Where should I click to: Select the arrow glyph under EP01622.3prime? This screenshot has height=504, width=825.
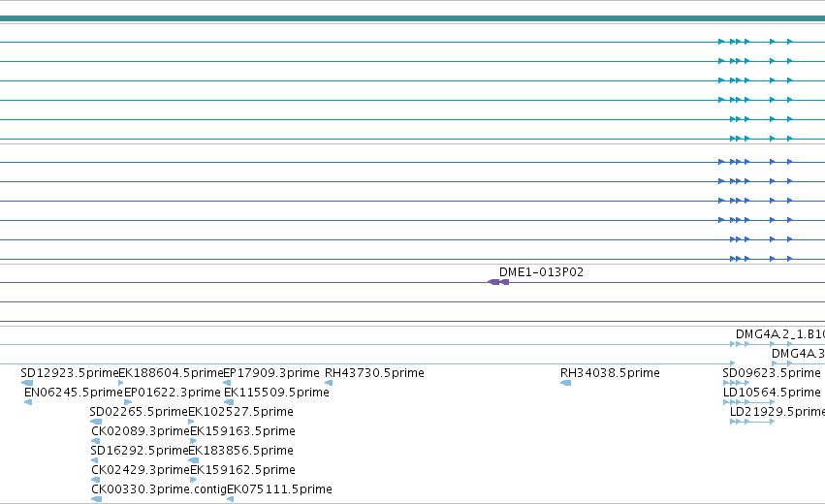[128, 402]
